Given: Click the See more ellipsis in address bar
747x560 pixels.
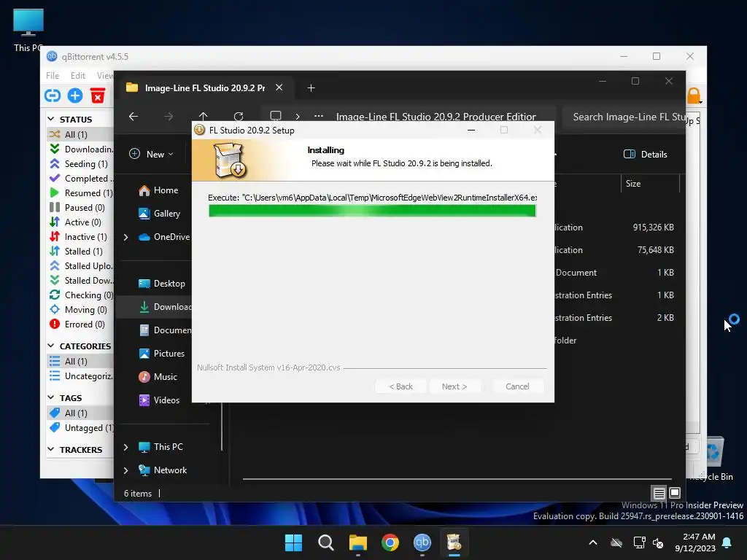Looking at the screenshot, I should 319,116.
